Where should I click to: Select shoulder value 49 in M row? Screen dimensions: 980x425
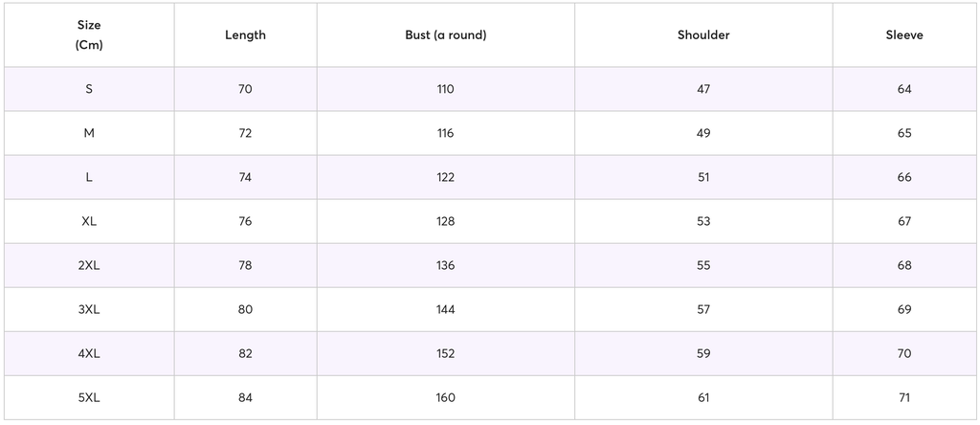pyautogui.click(x=703, y=133)
